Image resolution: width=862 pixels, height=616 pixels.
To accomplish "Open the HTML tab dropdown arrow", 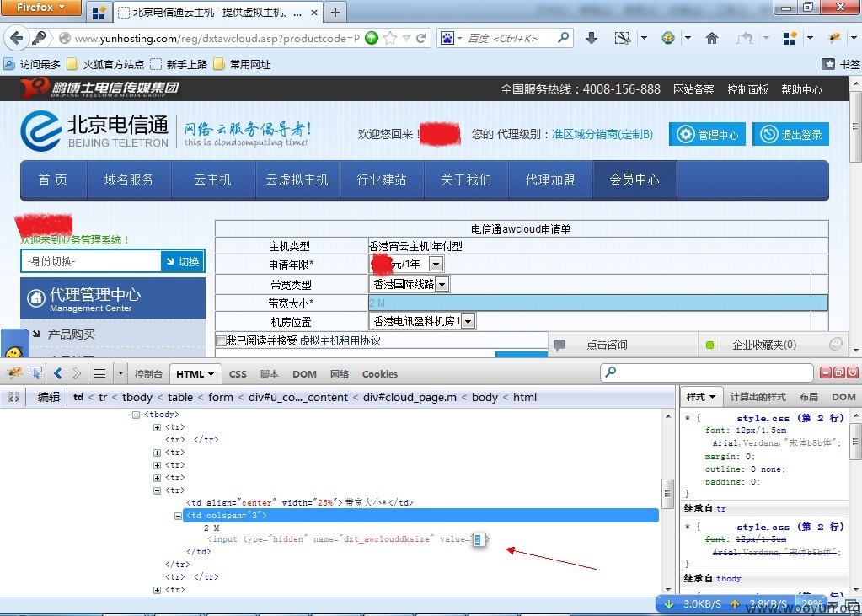I will pyautogui.click(x=211, y=374).
